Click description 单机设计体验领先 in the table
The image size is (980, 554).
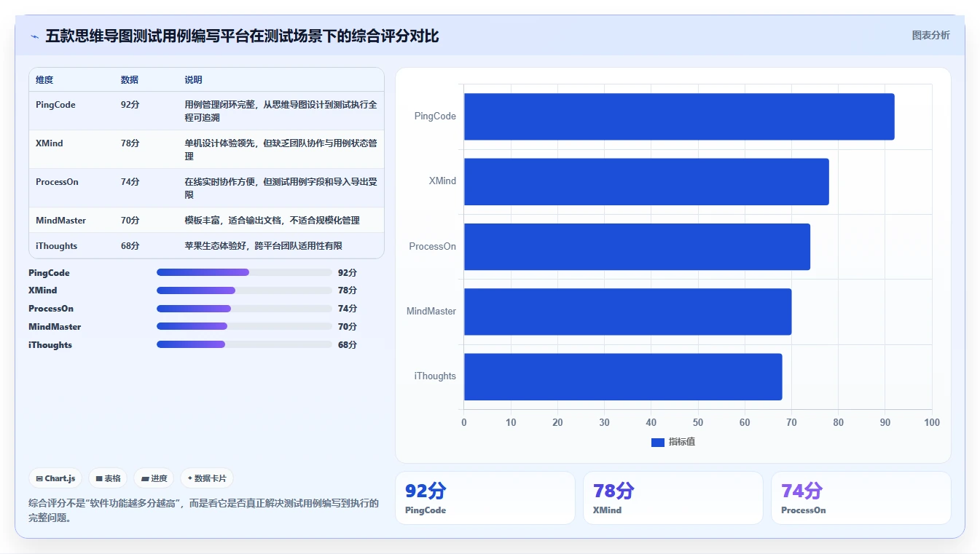(281, 149)
